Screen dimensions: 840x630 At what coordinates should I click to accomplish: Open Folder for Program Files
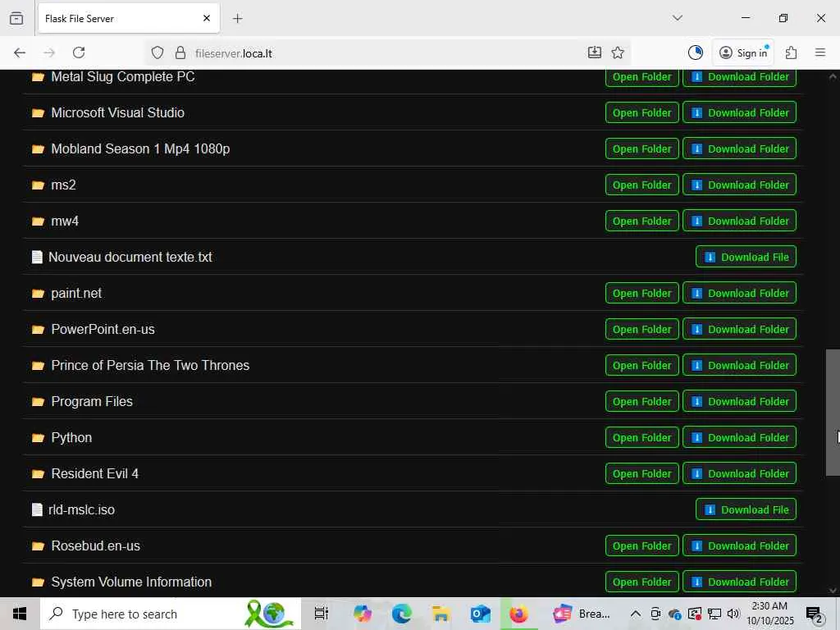[641, 401]
